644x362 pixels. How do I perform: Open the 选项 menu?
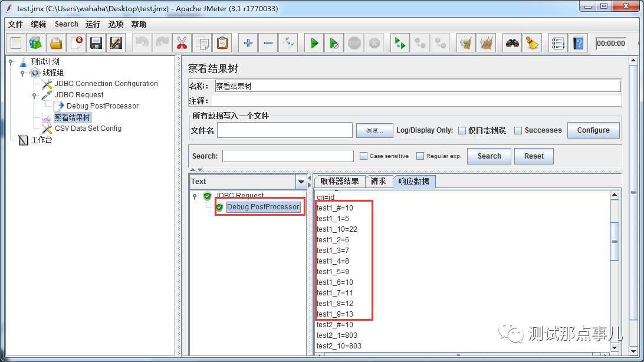[x=116, y=24]
